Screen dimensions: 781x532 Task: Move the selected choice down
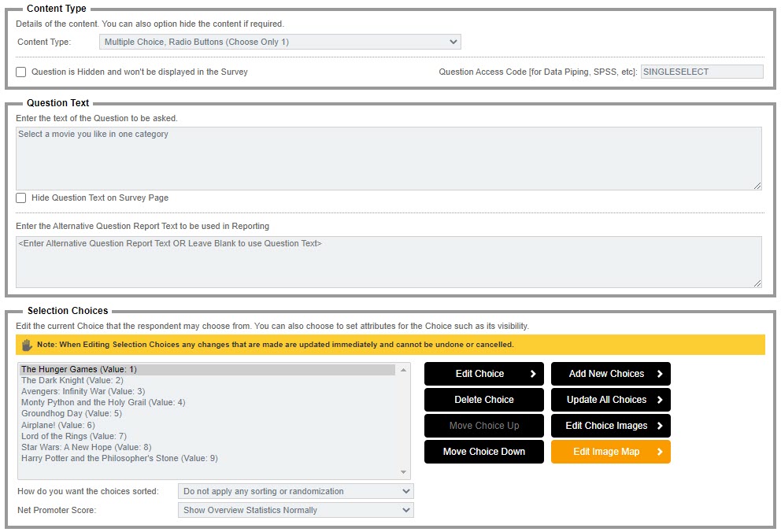click(x=483, y=452)
